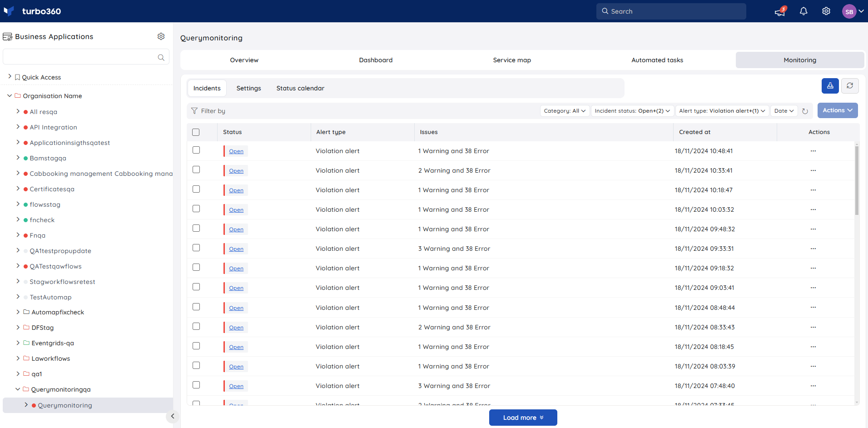Click the top Search field
This screenshot has height=428, width=868.
671,11
